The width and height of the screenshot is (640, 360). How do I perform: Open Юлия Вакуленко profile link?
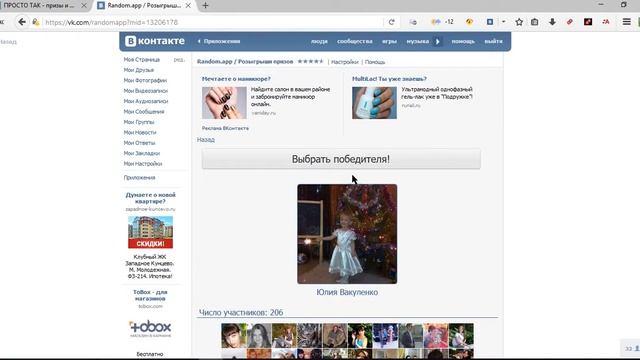click(347, 292)
